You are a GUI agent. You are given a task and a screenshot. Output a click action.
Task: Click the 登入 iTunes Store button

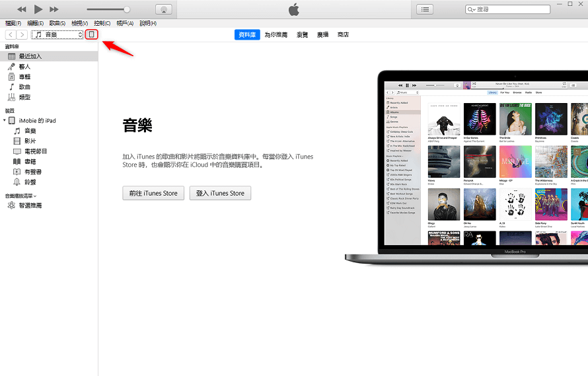pos(220,193)
